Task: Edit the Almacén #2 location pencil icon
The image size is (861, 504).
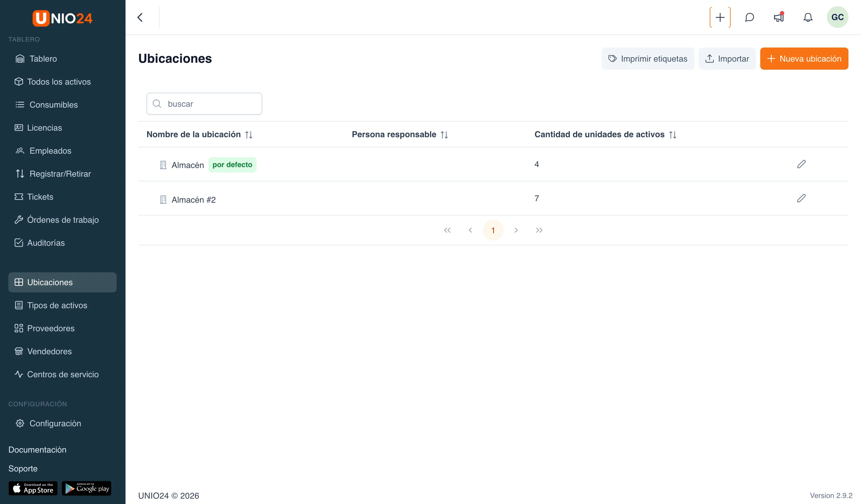Action: pyautogui.click(x=801, y=198)
